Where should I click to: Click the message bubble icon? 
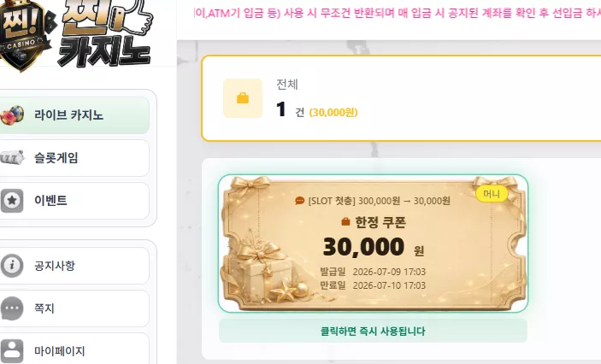(11, 308)
